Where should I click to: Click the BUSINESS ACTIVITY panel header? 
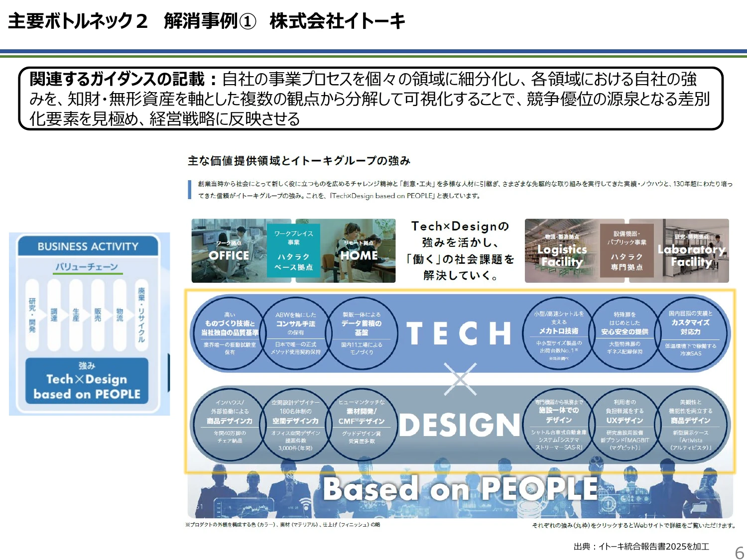[x=88, y=246]
